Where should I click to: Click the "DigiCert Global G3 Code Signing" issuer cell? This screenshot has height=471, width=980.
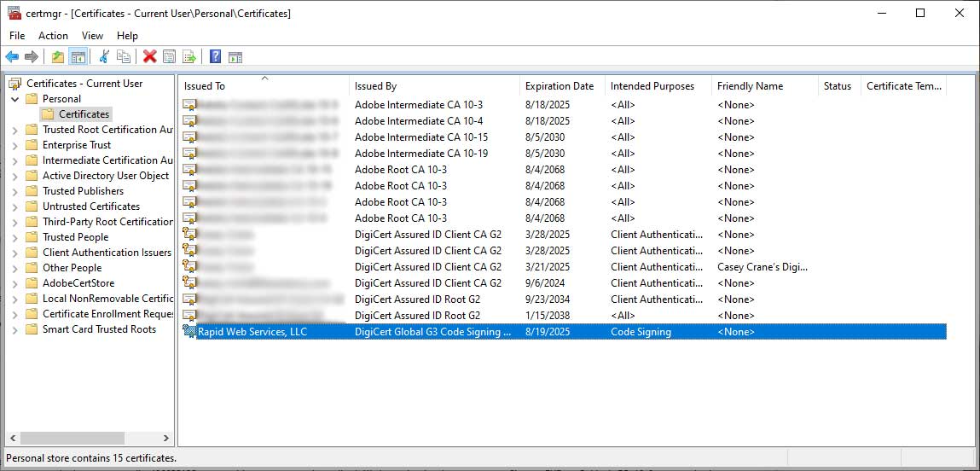[433, 332]
